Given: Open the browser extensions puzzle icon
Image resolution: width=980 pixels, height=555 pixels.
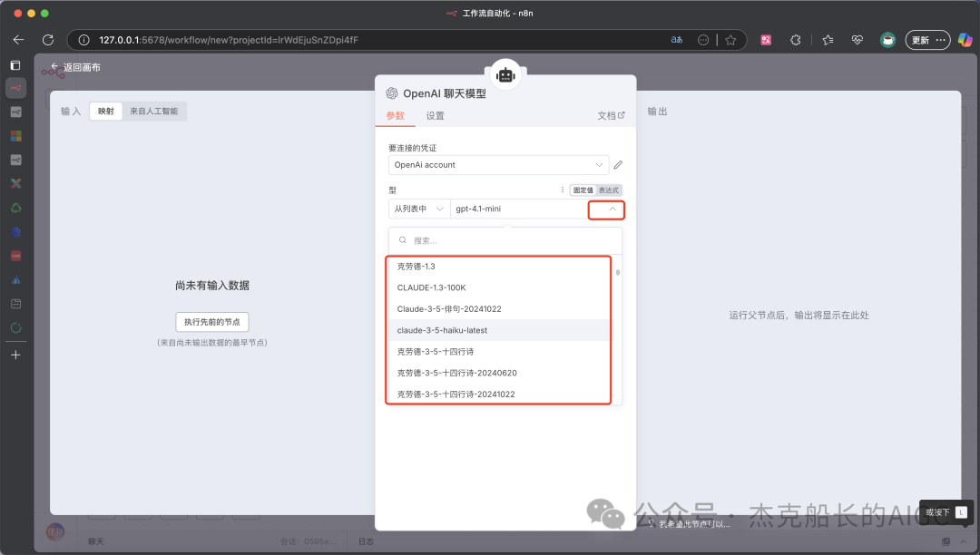Looking at the screenshot, I should click(x=796, y=40).
